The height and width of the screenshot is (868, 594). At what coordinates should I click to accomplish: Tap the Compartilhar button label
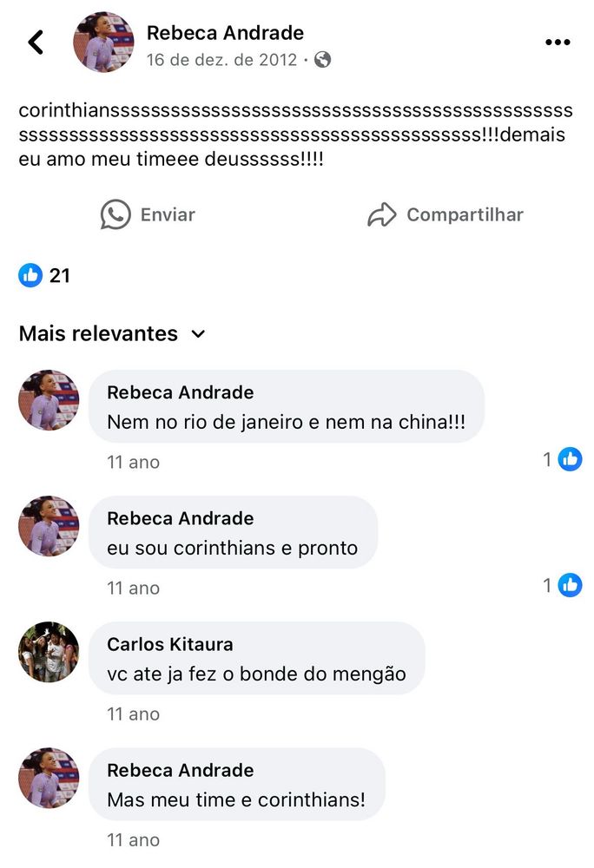[465, 214]
